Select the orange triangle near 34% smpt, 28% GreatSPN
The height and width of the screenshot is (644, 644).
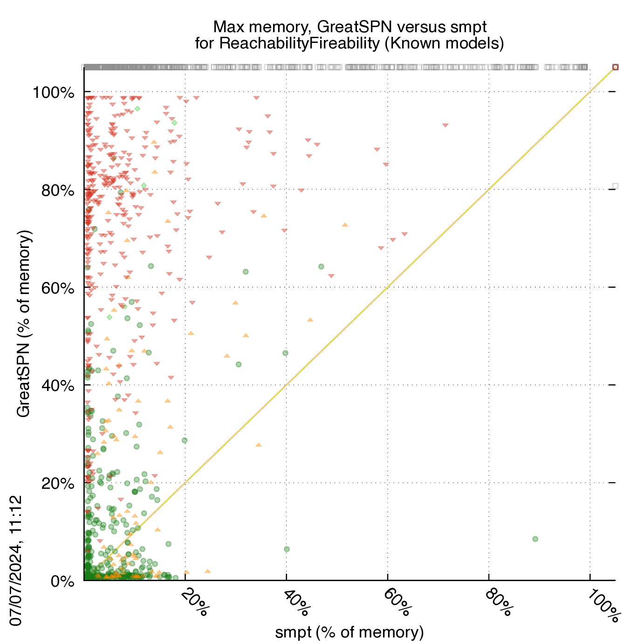258,445
